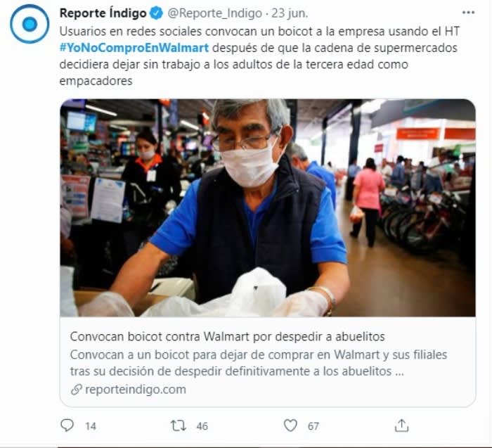Click the blue verified badge
The width and height of the screenshot is (492, 448).
[x=156, y=13]
